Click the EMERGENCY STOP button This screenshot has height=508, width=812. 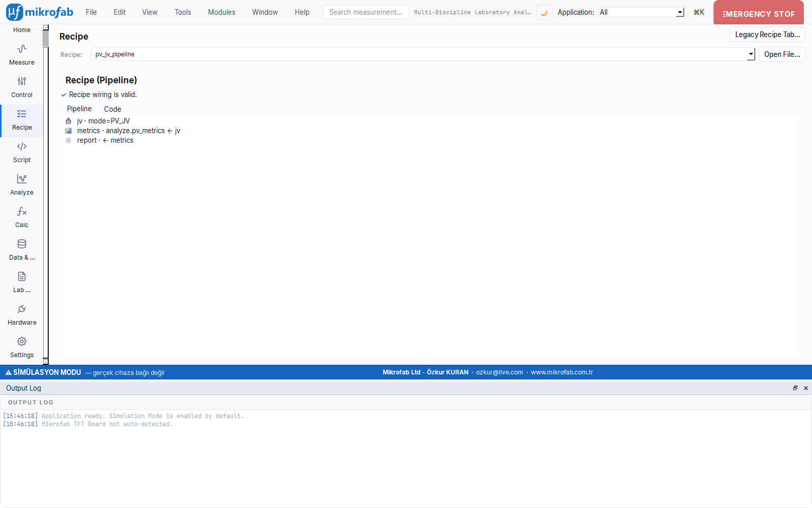pos(758,13)
